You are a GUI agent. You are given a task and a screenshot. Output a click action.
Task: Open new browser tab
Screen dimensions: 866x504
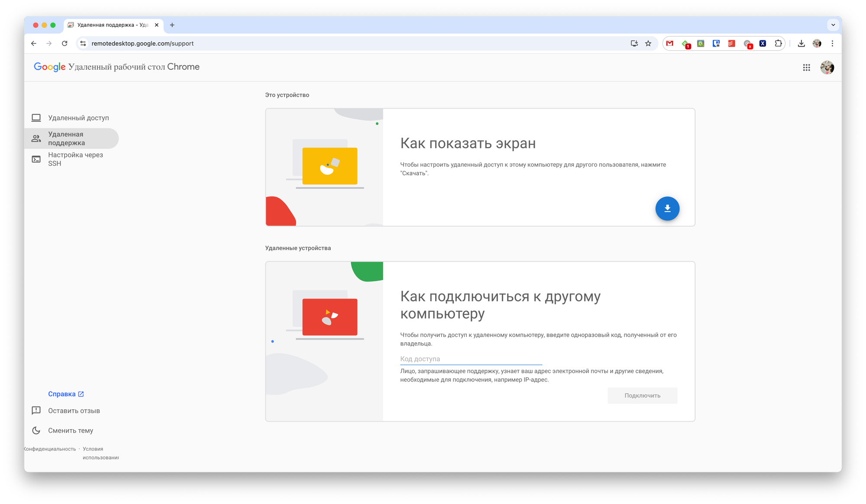pos(172,25)
